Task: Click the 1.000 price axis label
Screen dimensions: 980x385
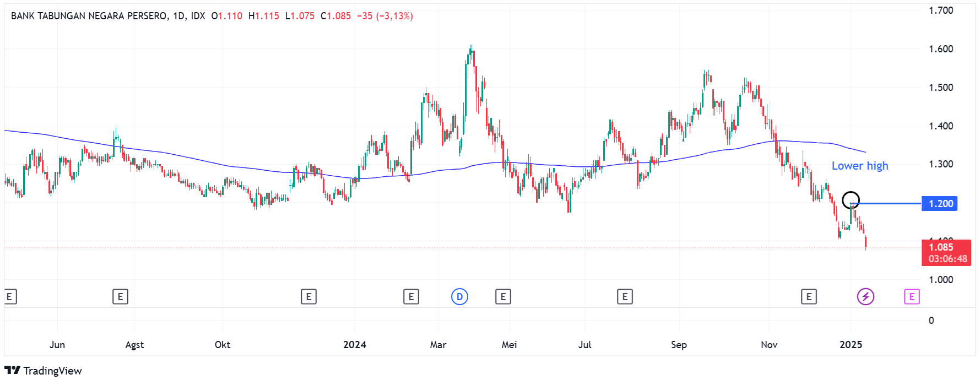Action: (x=941, y=280)
